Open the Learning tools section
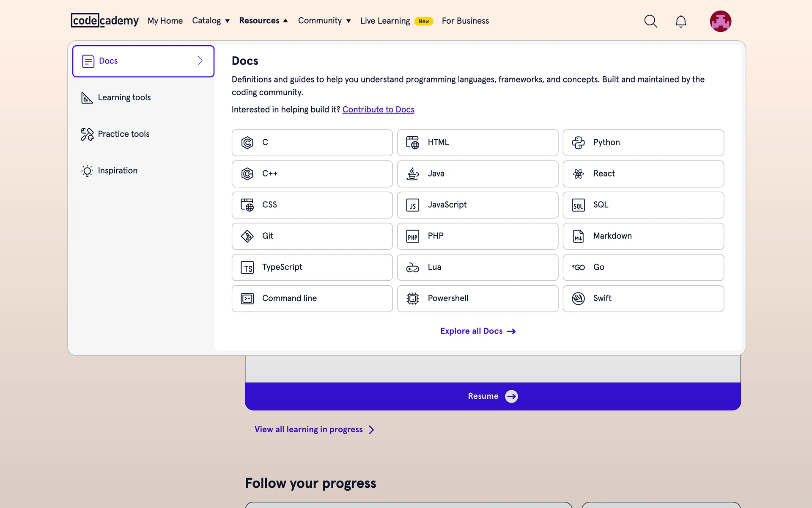Viewport: 812px width, 508px height. coord(124,98)
